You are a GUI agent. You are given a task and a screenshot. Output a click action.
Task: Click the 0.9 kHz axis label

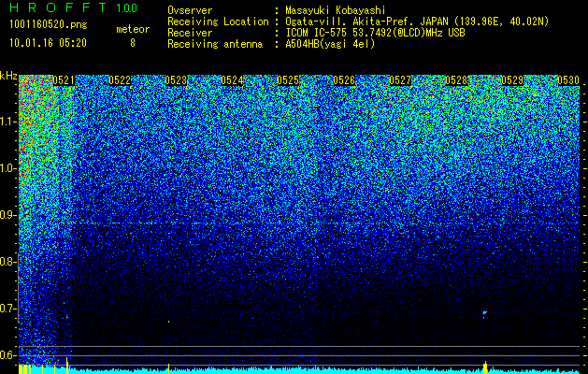(8, 215)
